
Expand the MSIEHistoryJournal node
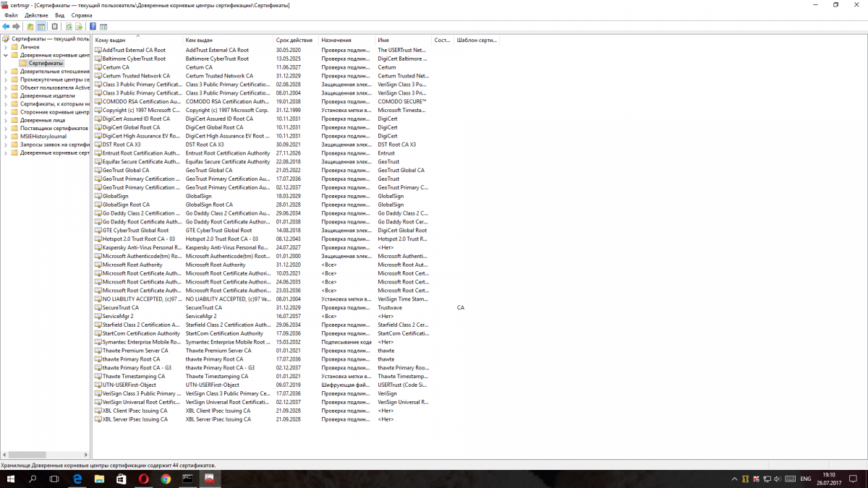click(6, 136)
